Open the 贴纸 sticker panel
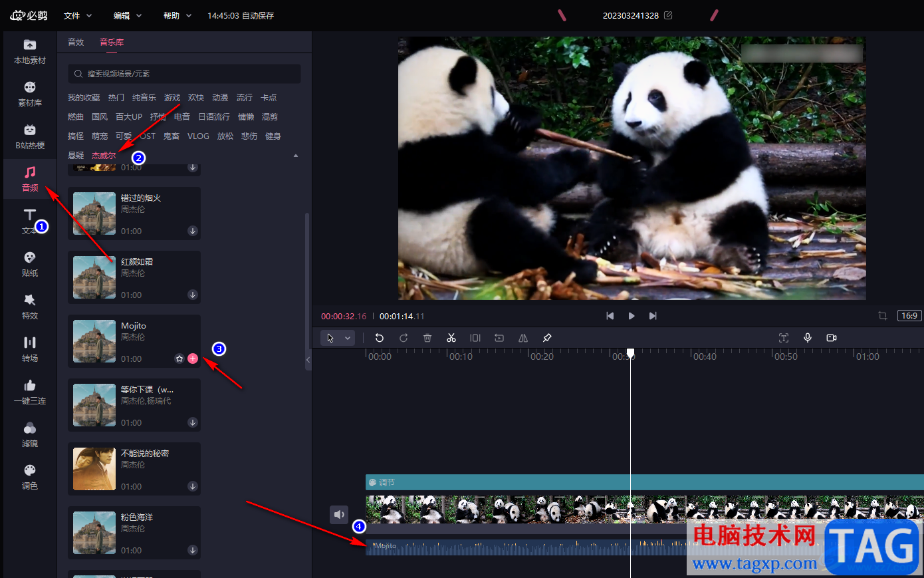Viewport: 924px width, 578px height. pyautogui.click(x=30, y=264)
